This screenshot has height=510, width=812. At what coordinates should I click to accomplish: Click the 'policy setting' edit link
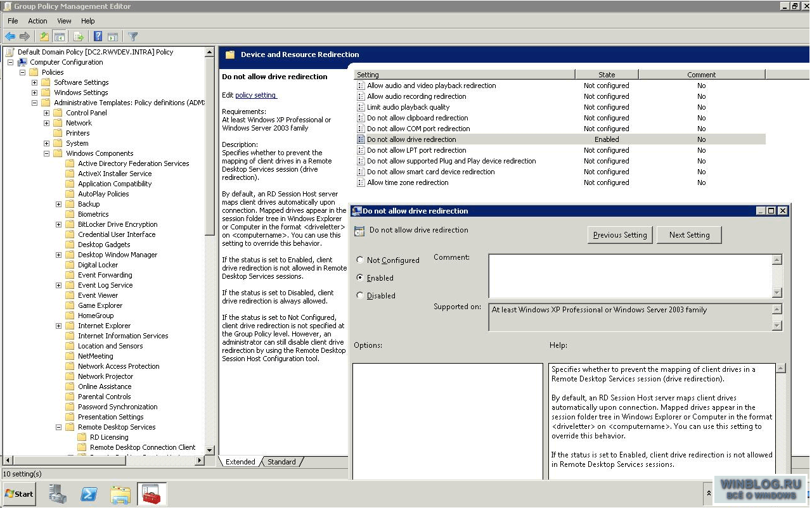(x=255, y=95)
